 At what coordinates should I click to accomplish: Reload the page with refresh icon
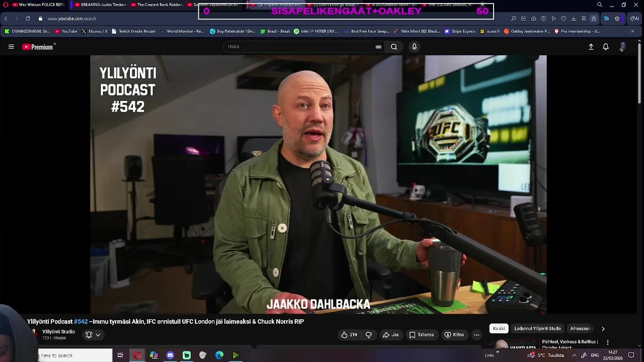[28, 19]
